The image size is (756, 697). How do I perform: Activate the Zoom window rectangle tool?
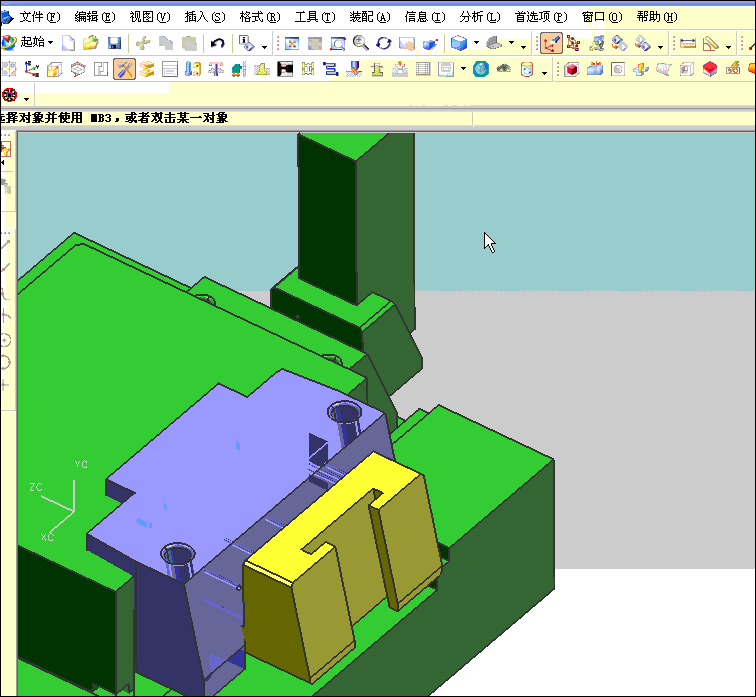tap(338, 44)
